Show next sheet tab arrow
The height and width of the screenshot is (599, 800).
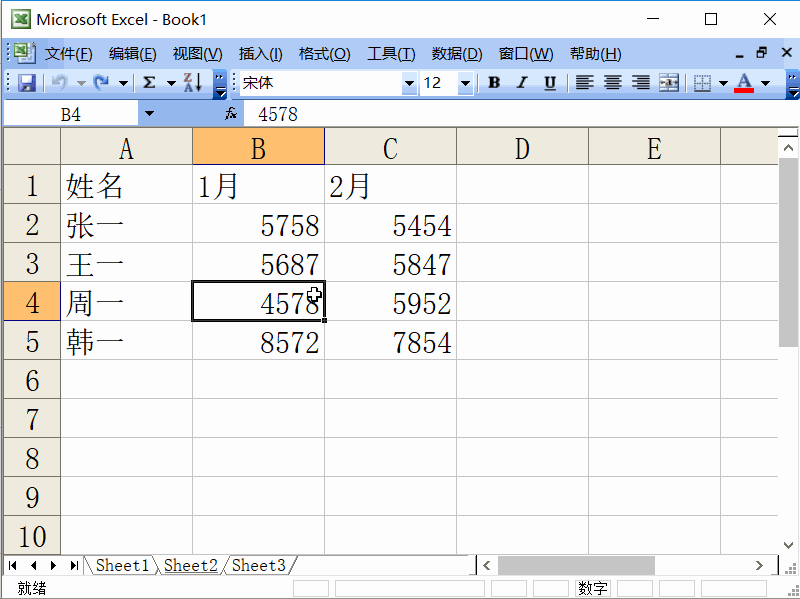click(54, 565)
